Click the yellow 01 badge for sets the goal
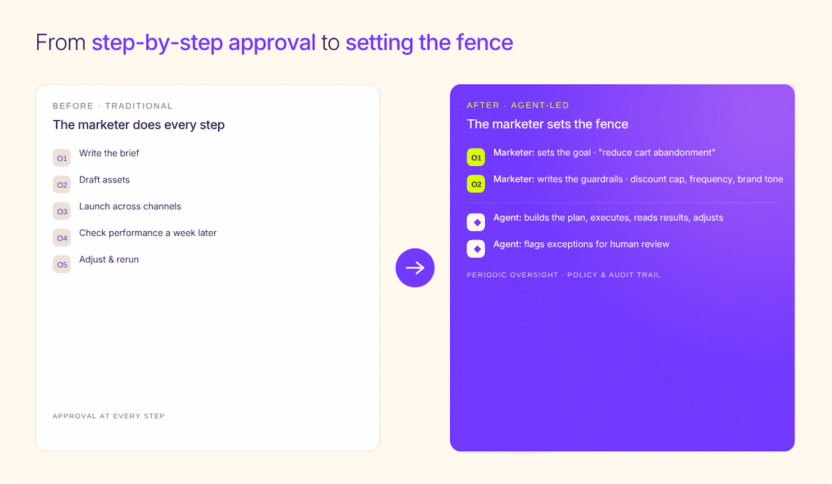832x484 pixels. (476, 158)
